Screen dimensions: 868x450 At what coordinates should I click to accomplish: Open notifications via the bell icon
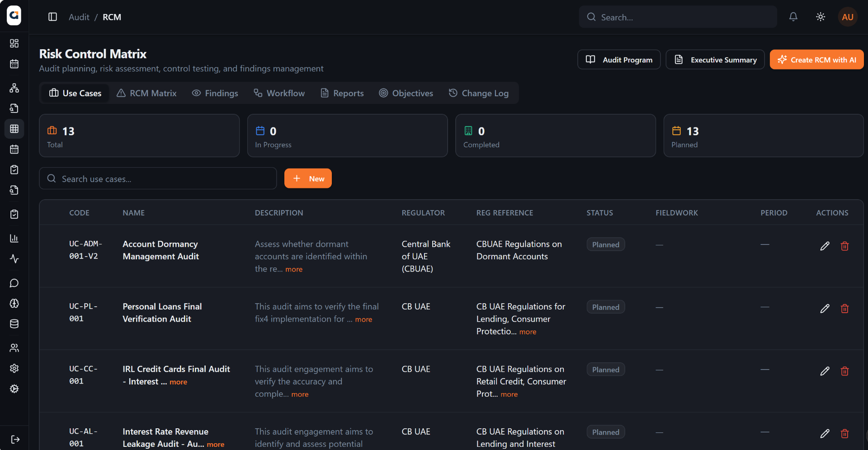[x=793, y=17]
